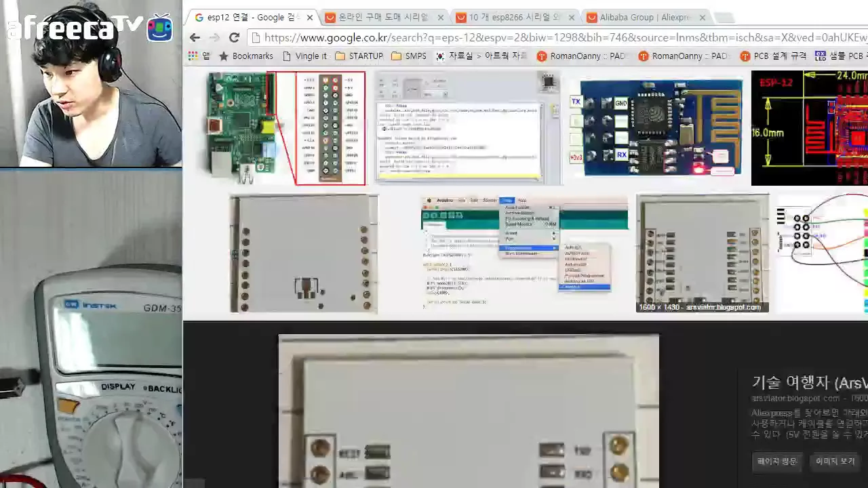Open the serial terminal log screenshot result
The height and width of the screenshot is (488, 868).
tap(468, 128)
